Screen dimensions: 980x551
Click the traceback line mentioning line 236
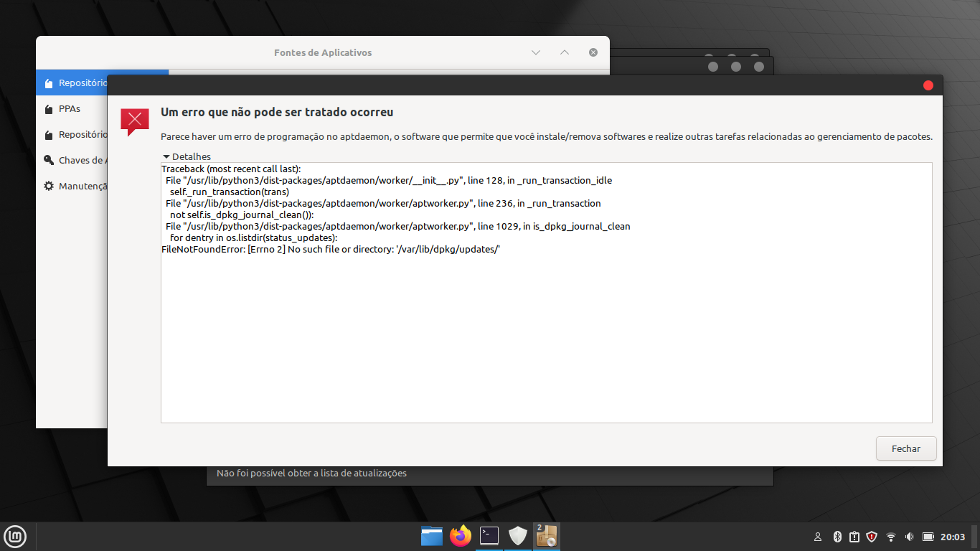pyautogui.click(x=383, y=203)
